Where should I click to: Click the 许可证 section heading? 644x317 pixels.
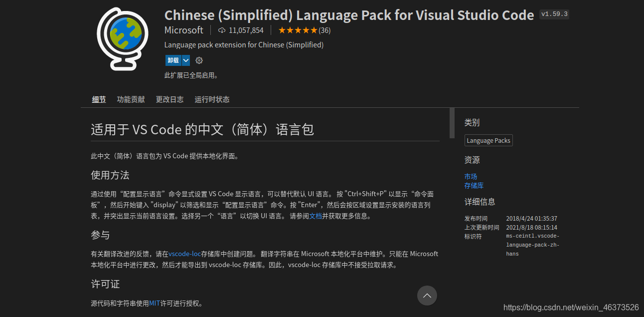105,284
